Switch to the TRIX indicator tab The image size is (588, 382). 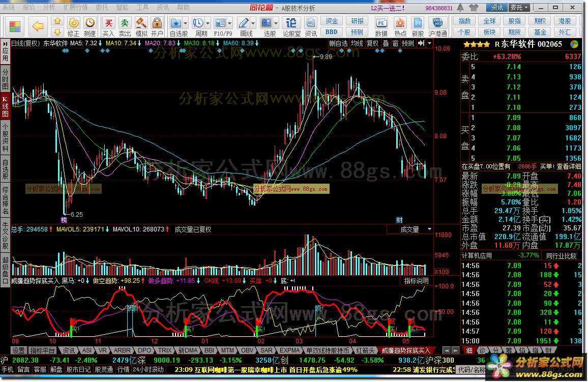[165, 350]
